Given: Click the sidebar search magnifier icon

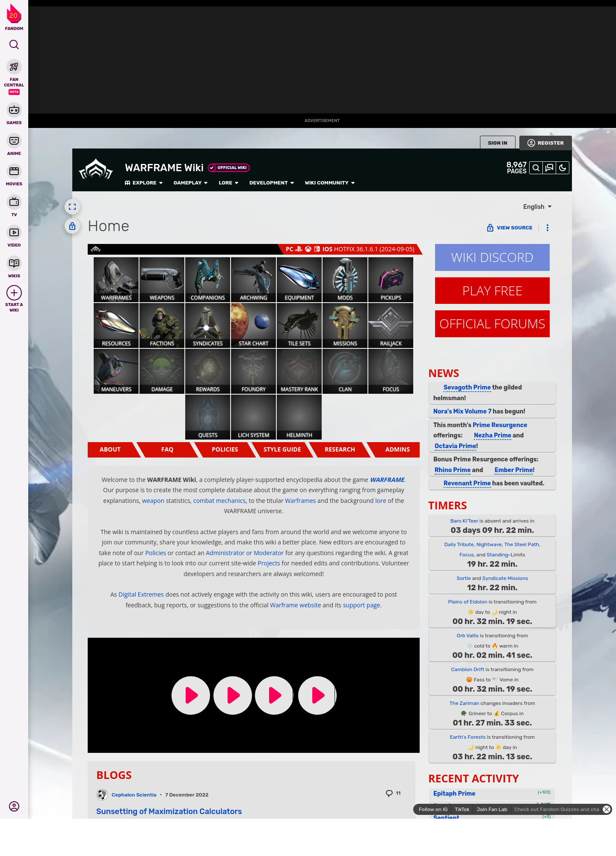Looking at the screenshot, I should tap(14, 45).
